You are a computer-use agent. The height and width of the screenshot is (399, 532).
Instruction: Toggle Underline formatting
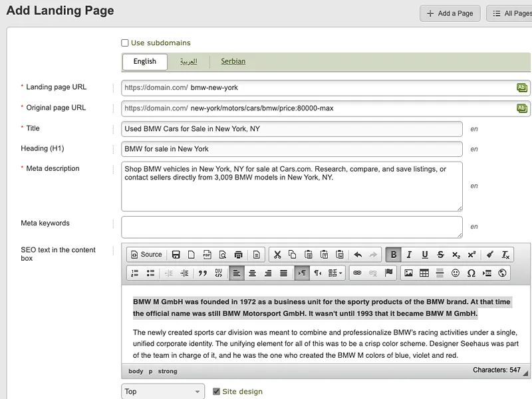click(x=425, y=255)
